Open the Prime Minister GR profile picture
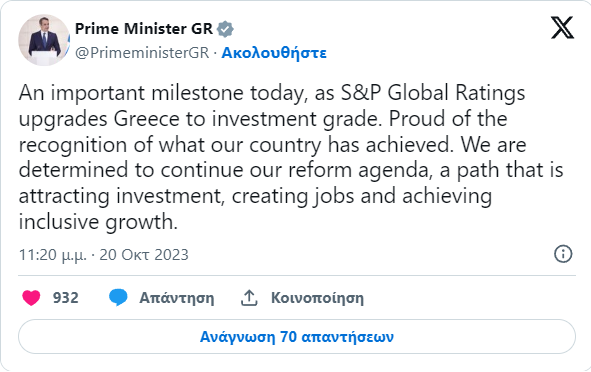The height and width of the screenshot is (372, 591). click(44, 40)
